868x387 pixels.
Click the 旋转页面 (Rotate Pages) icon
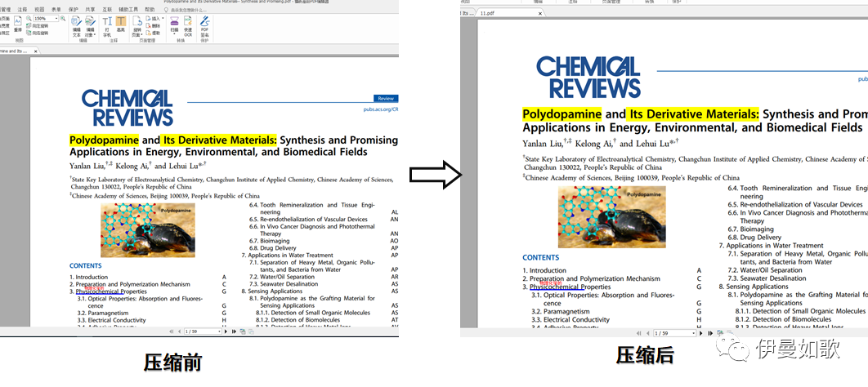pyautogui.click(x=137, y=21)
